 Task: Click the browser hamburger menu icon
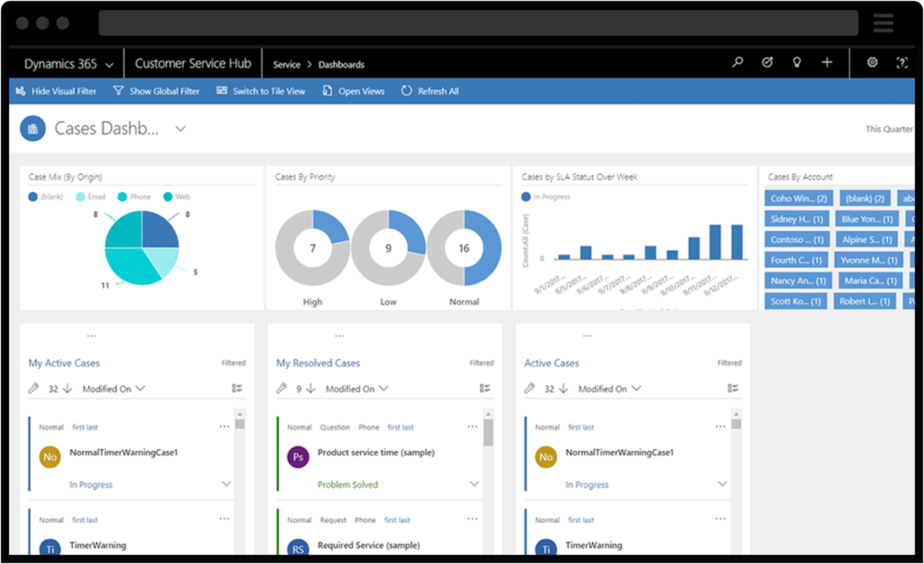(882, 23)
